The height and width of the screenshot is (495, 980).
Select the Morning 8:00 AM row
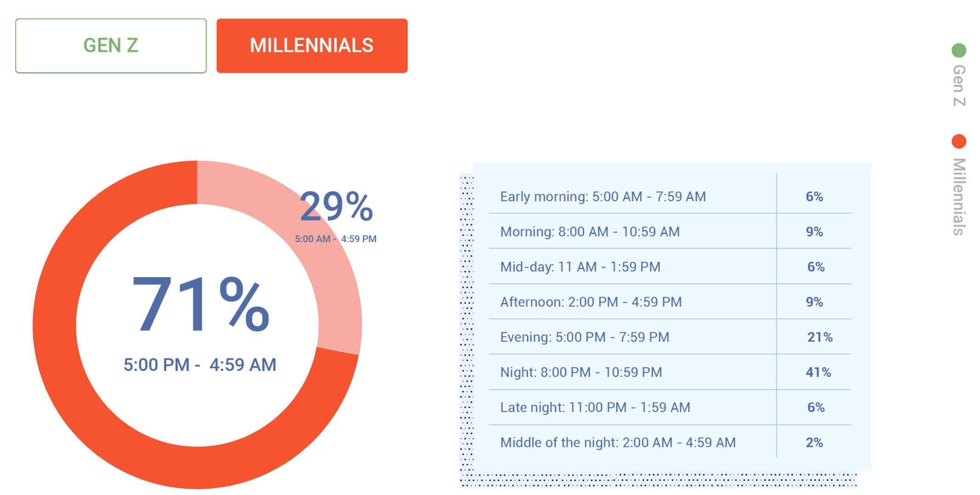point(670,231)
